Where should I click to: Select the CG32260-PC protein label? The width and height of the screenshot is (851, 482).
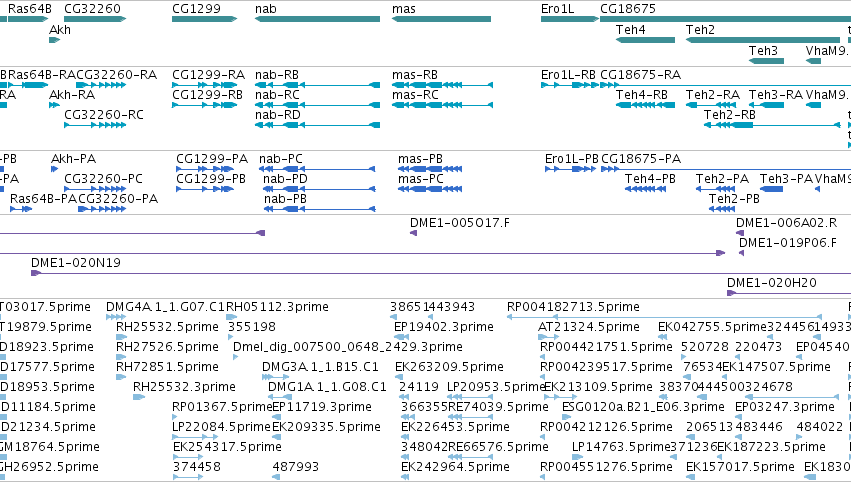click(104, 179)
